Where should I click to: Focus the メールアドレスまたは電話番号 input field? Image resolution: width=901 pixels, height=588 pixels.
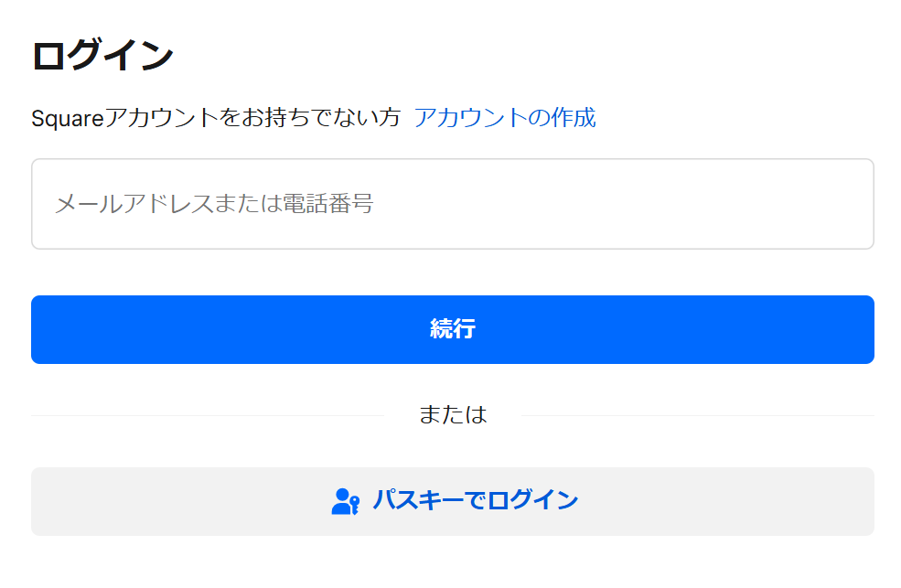[452, 204]
